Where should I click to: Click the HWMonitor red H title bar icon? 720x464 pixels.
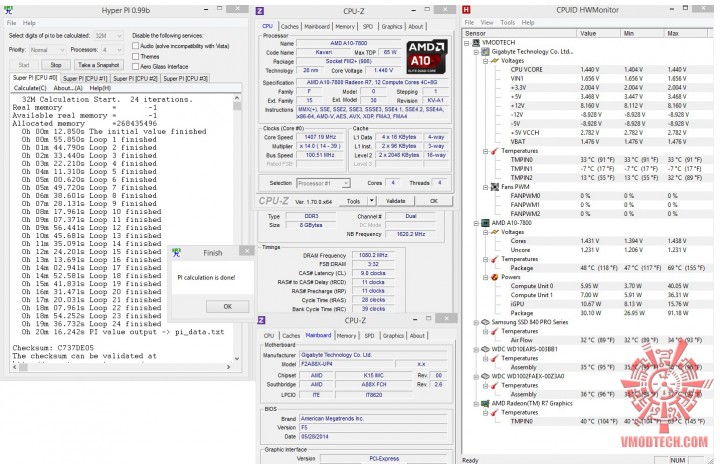[x=466, y=9]
